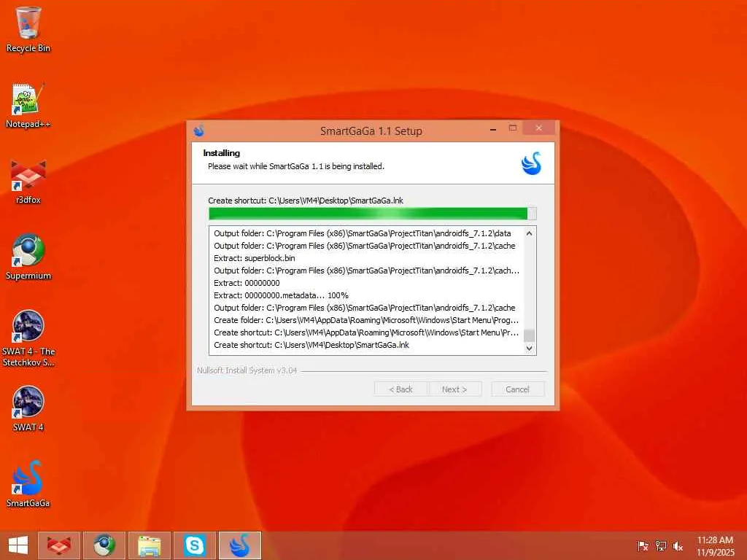
Task: Click the SmartGaGa swan icon in title bar
Action: [x=199, y=131]
